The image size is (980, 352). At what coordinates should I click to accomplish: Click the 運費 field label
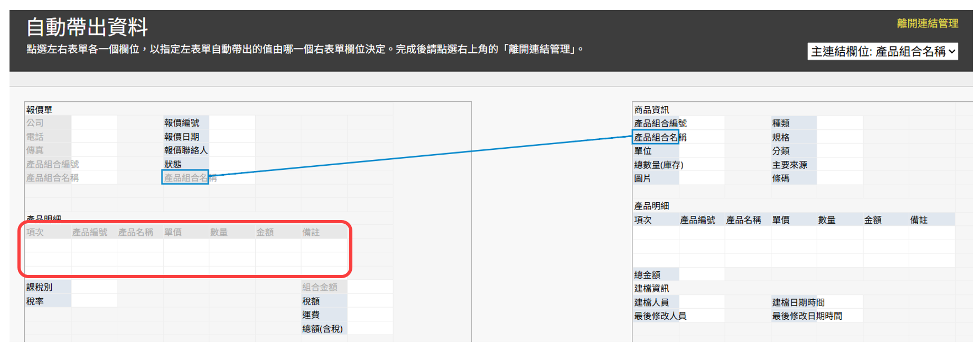point(311,315)
